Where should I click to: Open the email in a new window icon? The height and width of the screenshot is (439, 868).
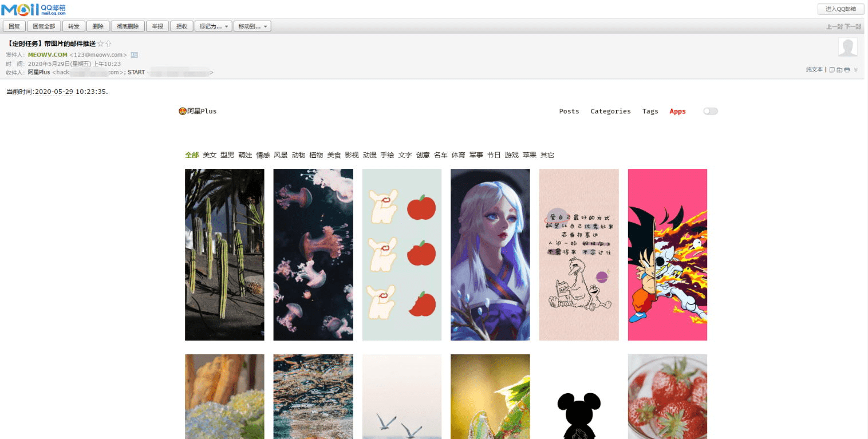[x=832, y=70]
